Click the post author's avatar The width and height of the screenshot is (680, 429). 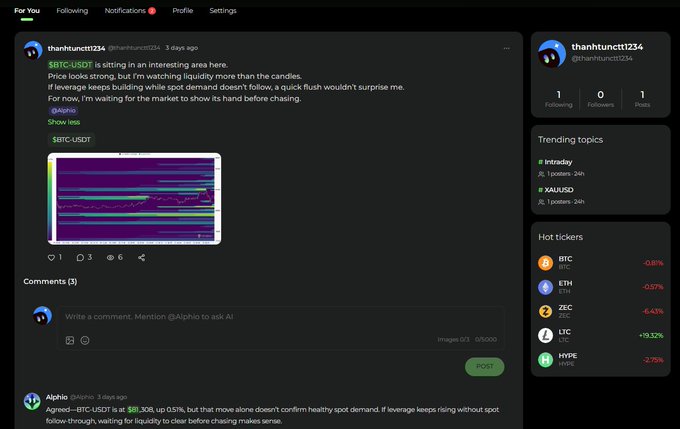[x=33, y=50]
